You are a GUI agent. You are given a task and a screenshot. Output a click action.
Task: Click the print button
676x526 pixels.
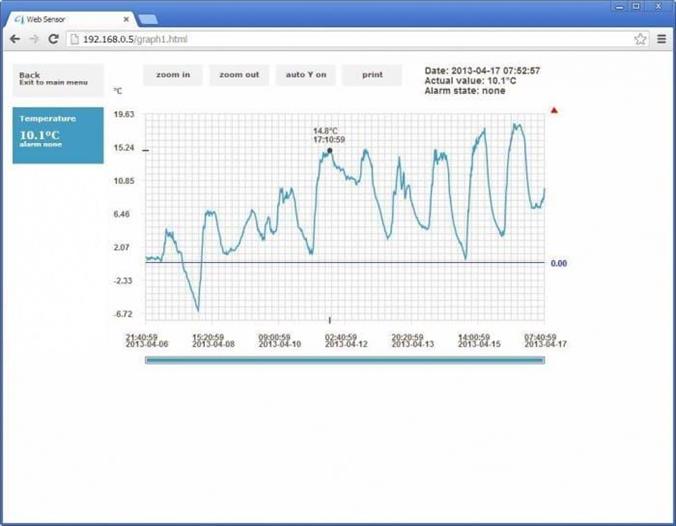point(371,75)
